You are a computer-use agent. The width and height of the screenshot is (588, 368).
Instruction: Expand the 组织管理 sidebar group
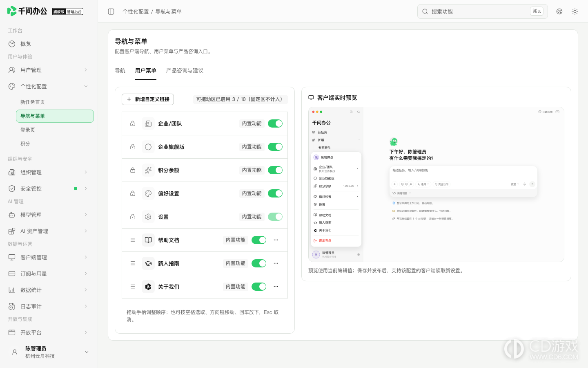point(49,172)
